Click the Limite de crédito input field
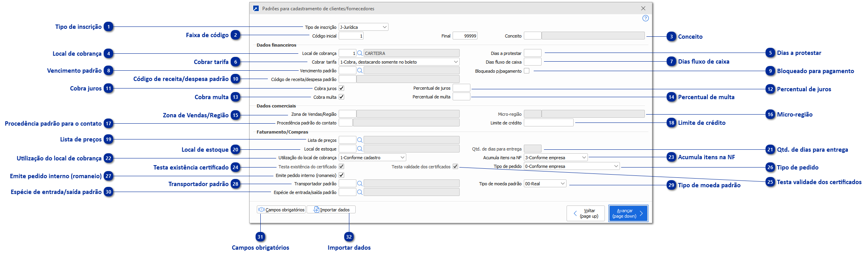 click(x=548, y=122)
